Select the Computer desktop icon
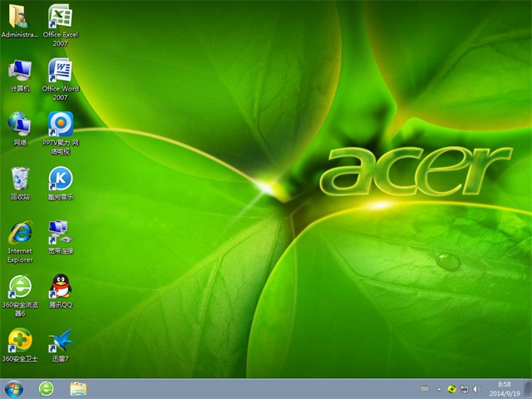Screen dimensions: 532x399 click(20, 71)
